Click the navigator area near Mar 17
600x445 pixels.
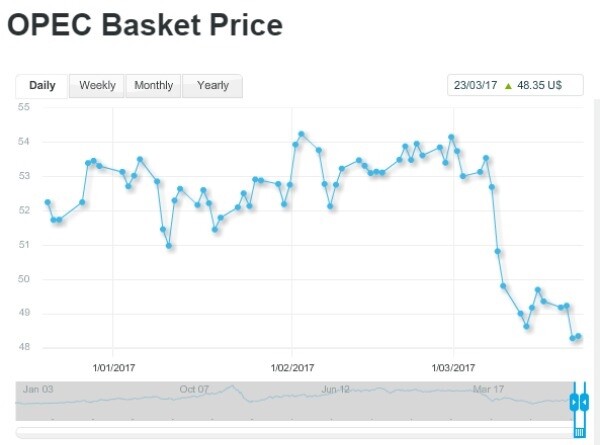pyautogui.click(x=488, y=400)
